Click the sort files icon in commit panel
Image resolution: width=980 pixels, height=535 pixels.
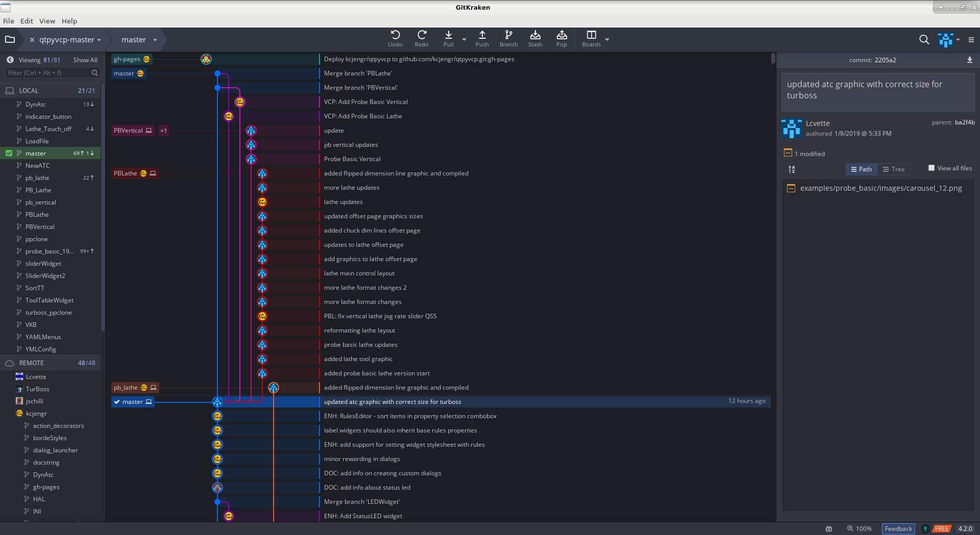coord(792,169)
